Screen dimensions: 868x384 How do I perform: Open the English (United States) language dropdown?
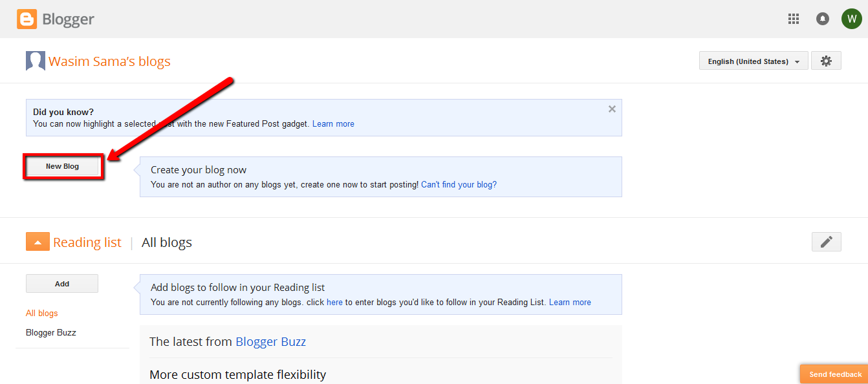[754, 61]
